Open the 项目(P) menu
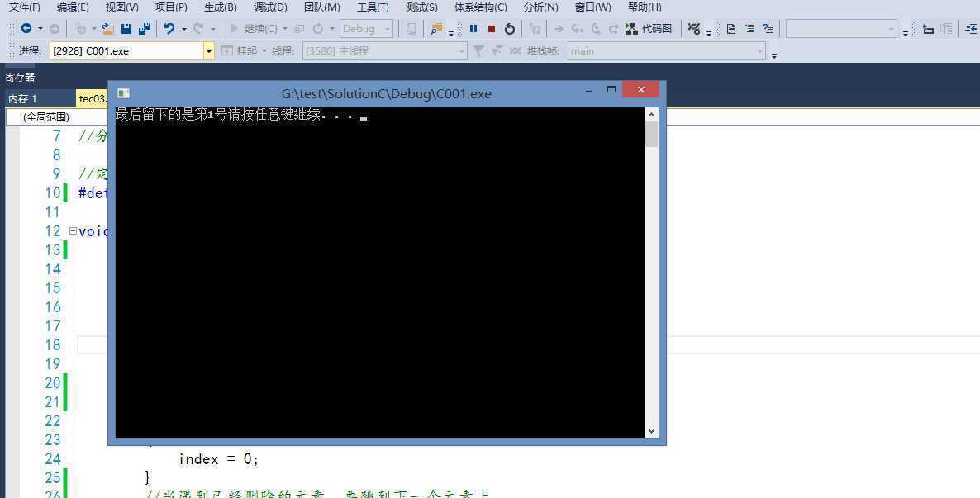The width and height of the screenshot is (980, 498). pyautogui.click(x=171, y=7)
